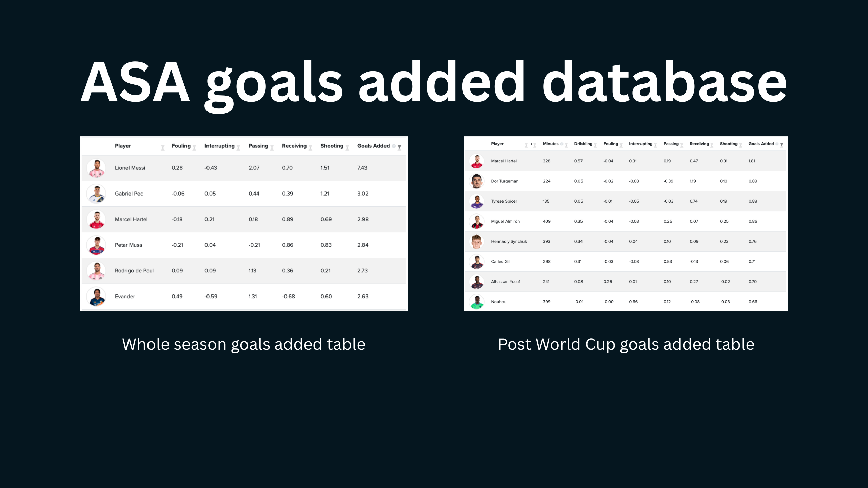
Task: Click the Dribbling filter icon in right table
Action: pyautogui.click(x=595, y=145)
